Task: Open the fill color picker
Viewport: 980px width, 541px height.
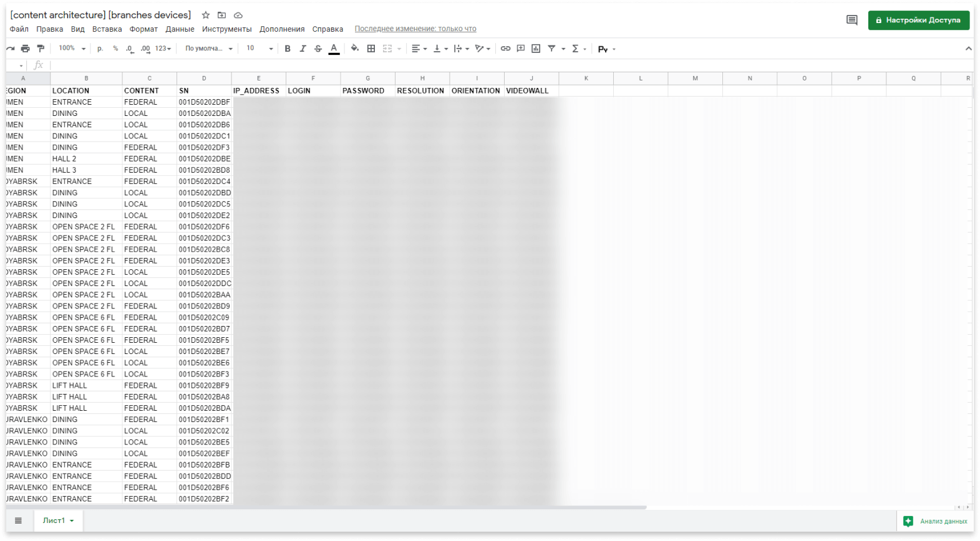Action: (x=355, y=49)
